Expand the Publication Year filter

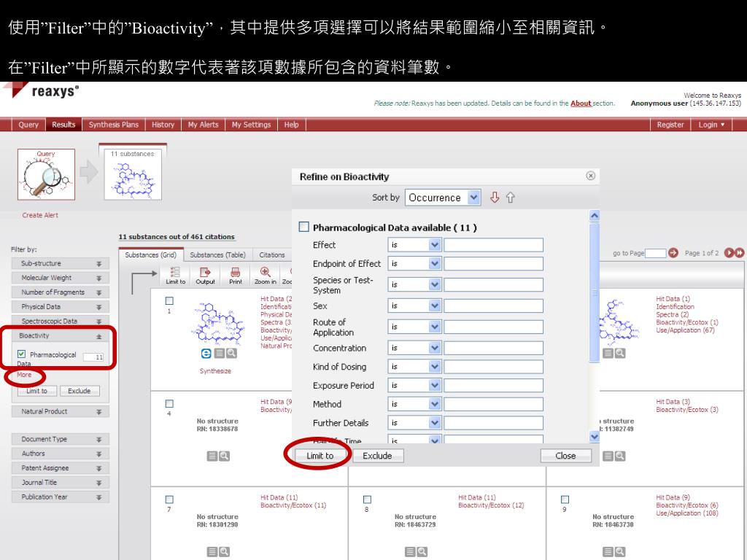(60, 497)
